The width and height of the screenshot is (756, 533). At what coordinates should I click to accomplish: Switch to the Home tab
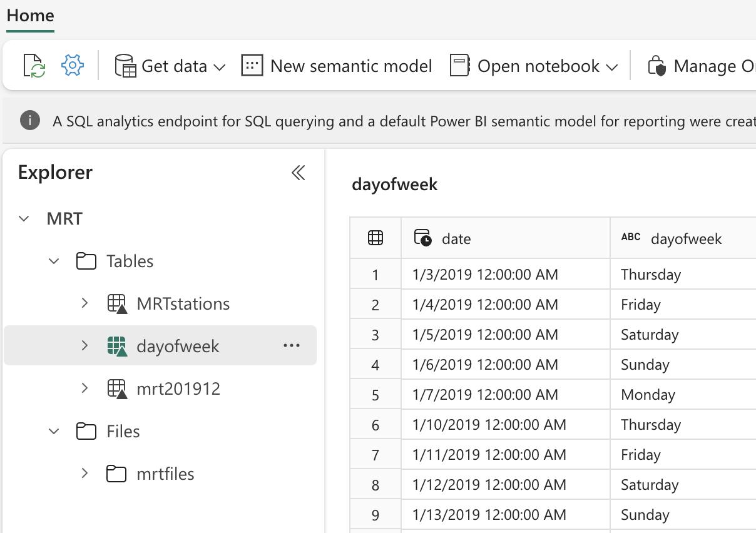[30, 16]
